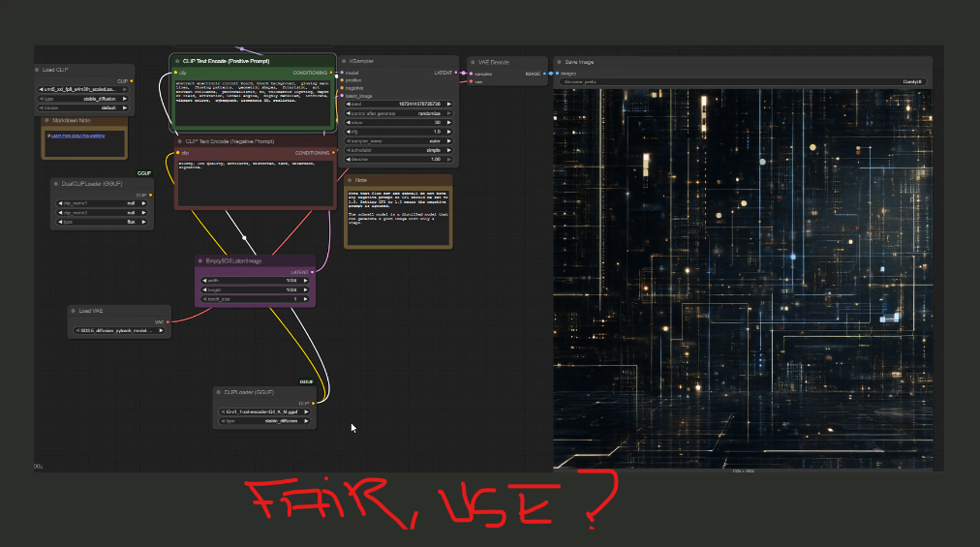Click the latent_image input port on KSampler
The height and width of the screenshot is (547, 980).
342,96
